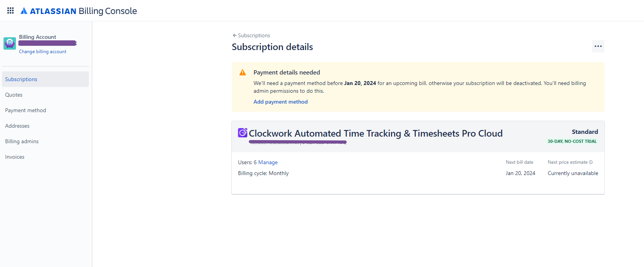
Task: Go back using the Subscriptions arrow
Action: coord(251,35)
